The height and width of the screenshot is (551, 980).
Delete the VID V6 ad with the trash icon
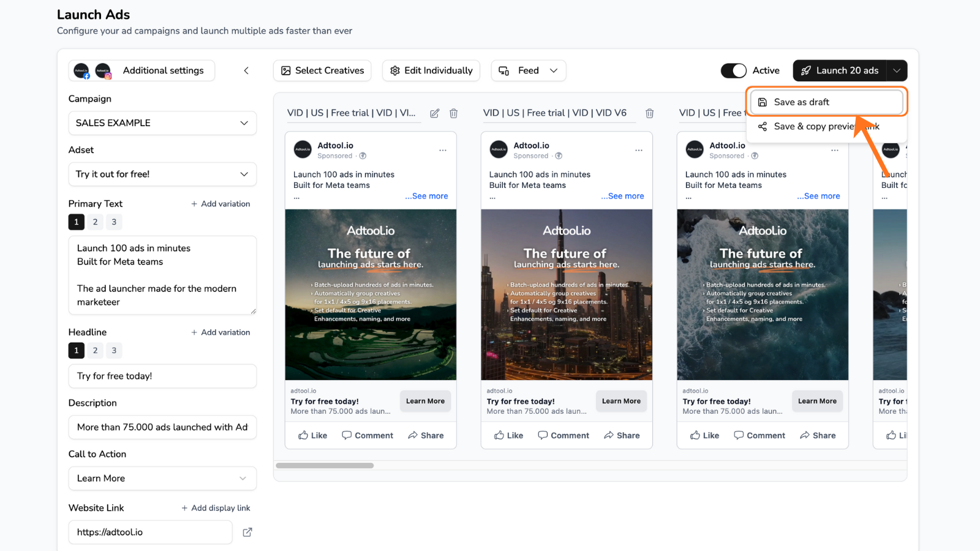point(650,113)
